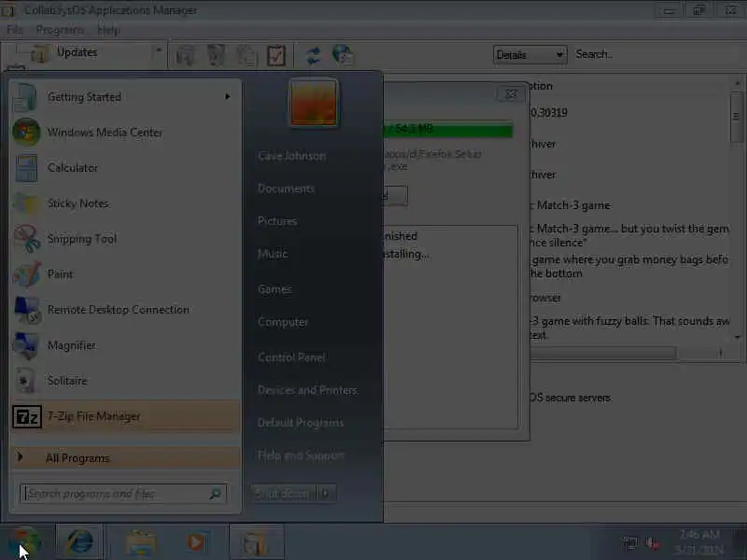Click Remote Desktop Connection icon
747x560 pixels.
tap(27, 310)
